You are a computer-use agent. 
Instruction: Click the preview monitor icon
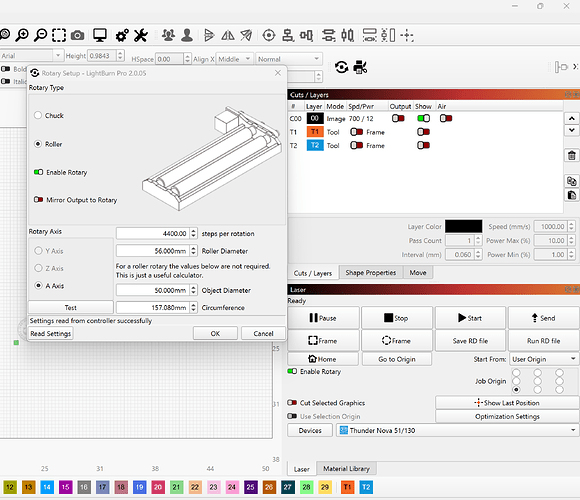tap(100, 35)
